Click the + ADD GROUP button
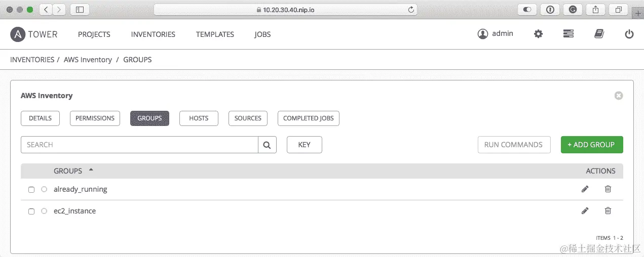This screenshot has height=257, width=644. click(592, 145)
